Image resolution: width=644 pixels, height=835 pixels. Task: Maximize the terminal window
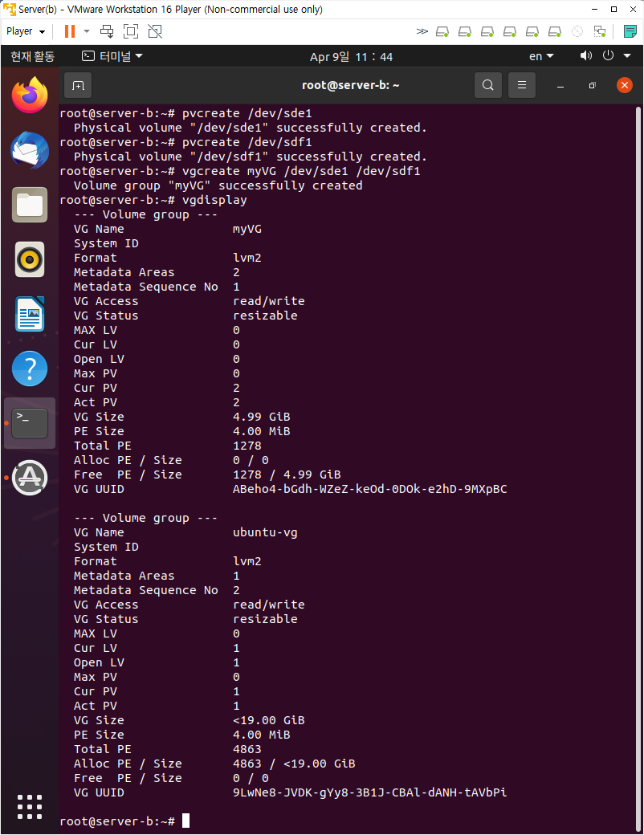tap(593, 86)
